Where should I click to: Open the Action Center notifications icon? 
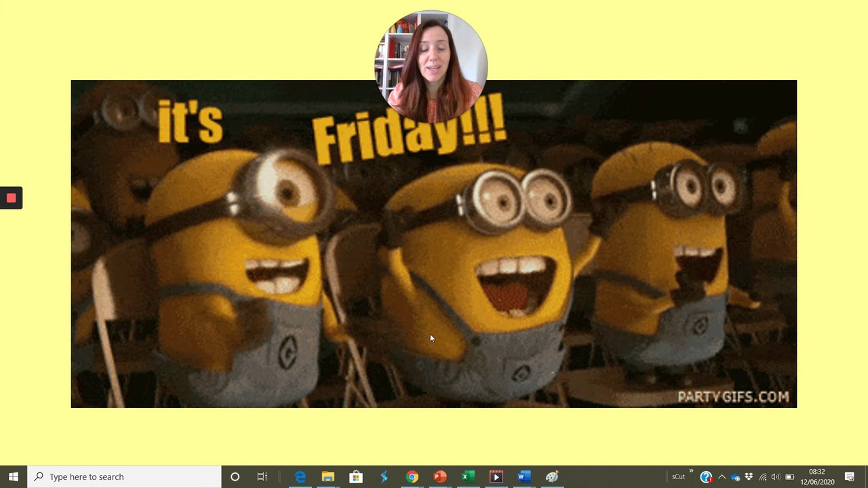click(850, 476)
